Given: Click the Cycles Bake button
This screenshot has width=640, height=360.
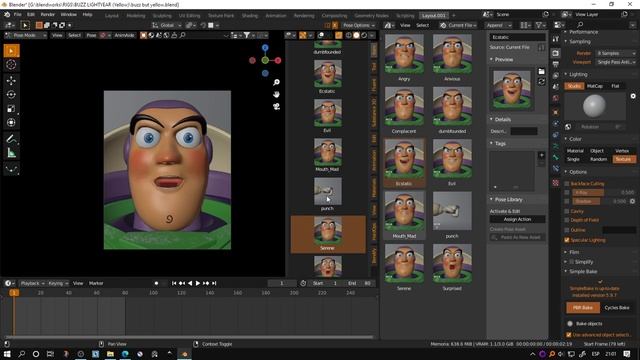Looking at the screenshot, I should 616,307.
